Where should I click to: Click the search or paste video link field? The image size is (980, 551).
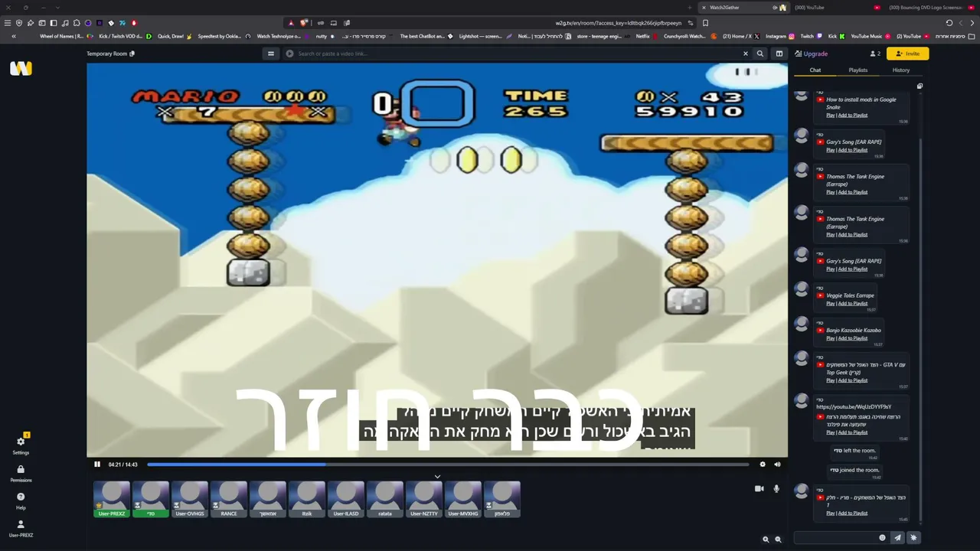[517, 54]
